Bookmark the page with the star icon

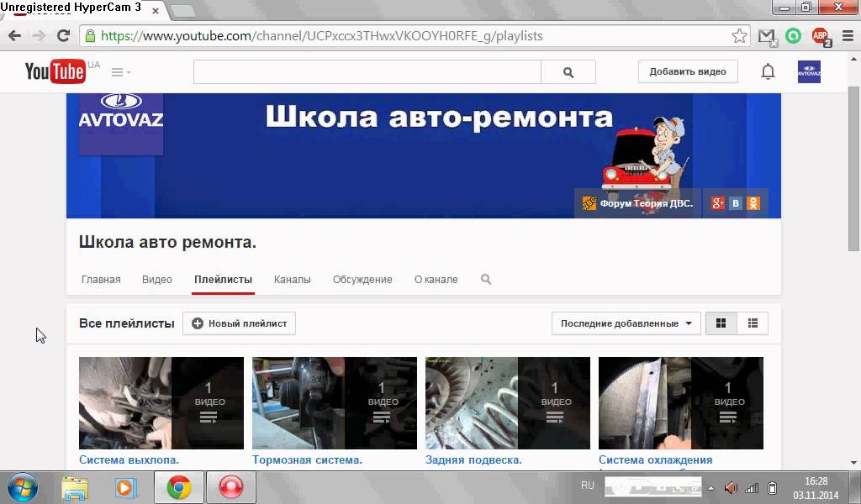(x=739, y=36)
